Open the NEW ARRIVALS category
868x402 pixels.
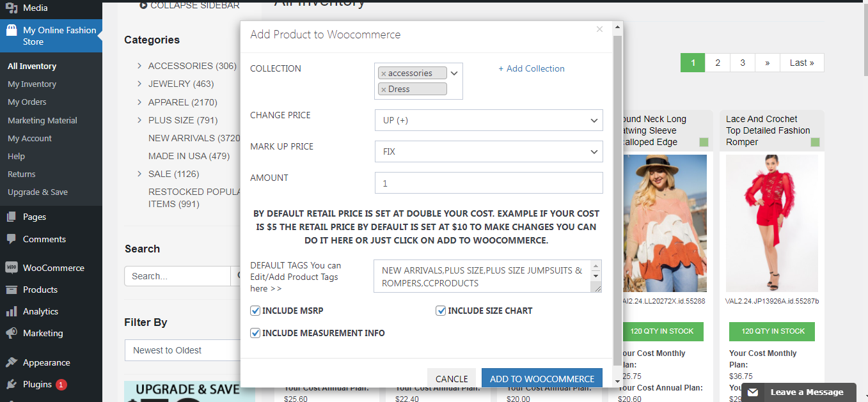pos(194,138)
